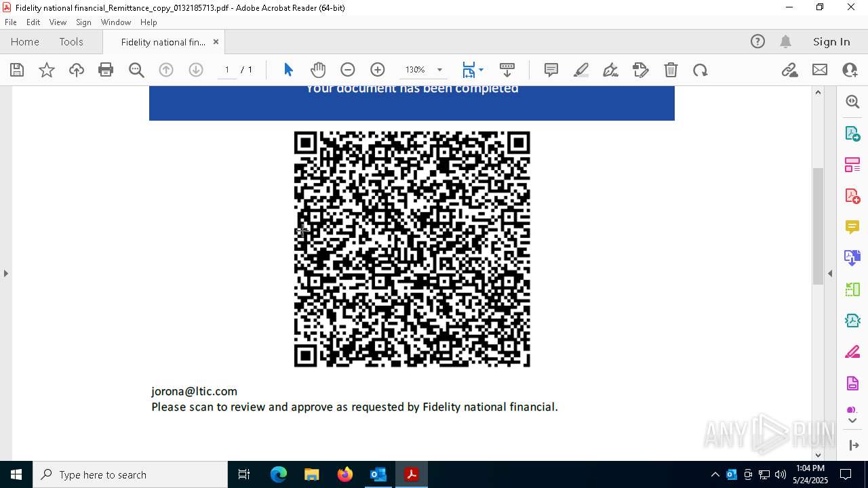Select the Highlight text pen
Viewport: 868px width, 488px height.
pyautogui.click(x=581, y=70)
